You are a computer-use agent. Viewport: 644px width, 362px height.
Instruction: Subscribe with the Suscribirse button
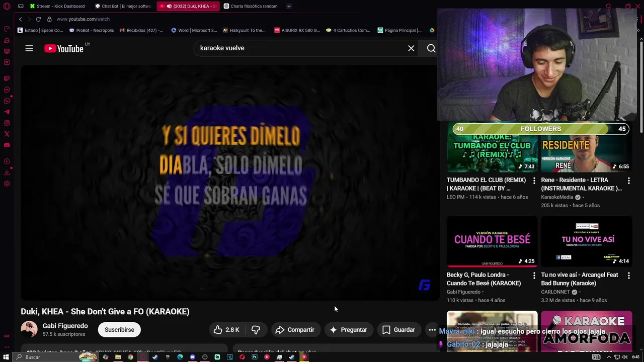coord(119,330)
